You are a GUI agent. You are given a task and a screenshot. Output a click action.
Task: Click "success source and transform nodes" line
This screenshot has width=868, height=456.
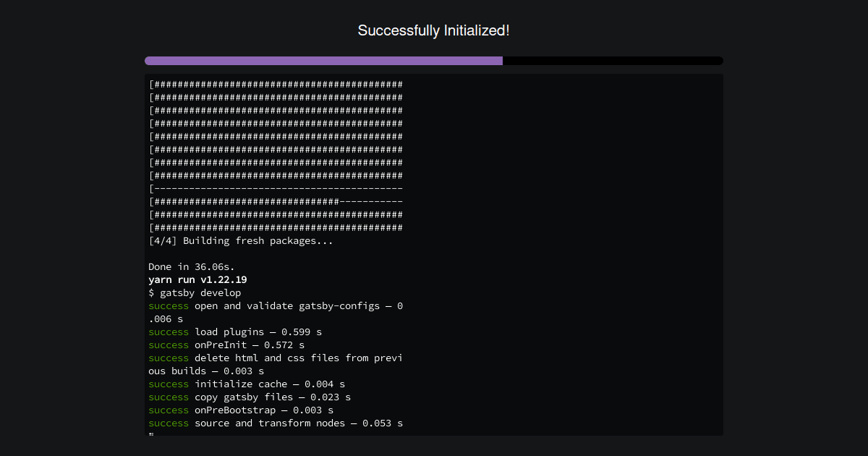276,423
